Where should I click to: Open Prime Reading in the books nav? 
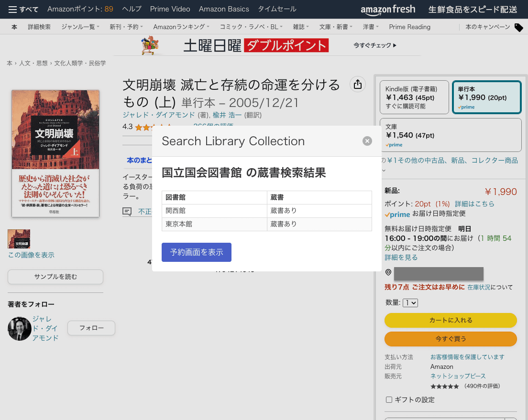pos(409,27)
